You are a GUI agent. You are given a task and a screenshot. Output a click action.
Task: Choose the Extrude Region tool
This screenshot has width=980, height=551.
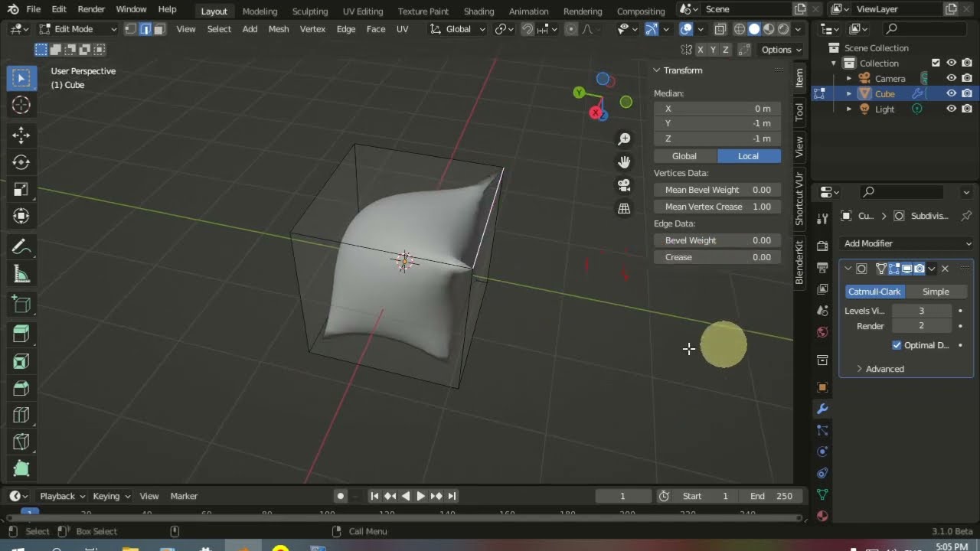pyautogui.click(x=21, y=334)
